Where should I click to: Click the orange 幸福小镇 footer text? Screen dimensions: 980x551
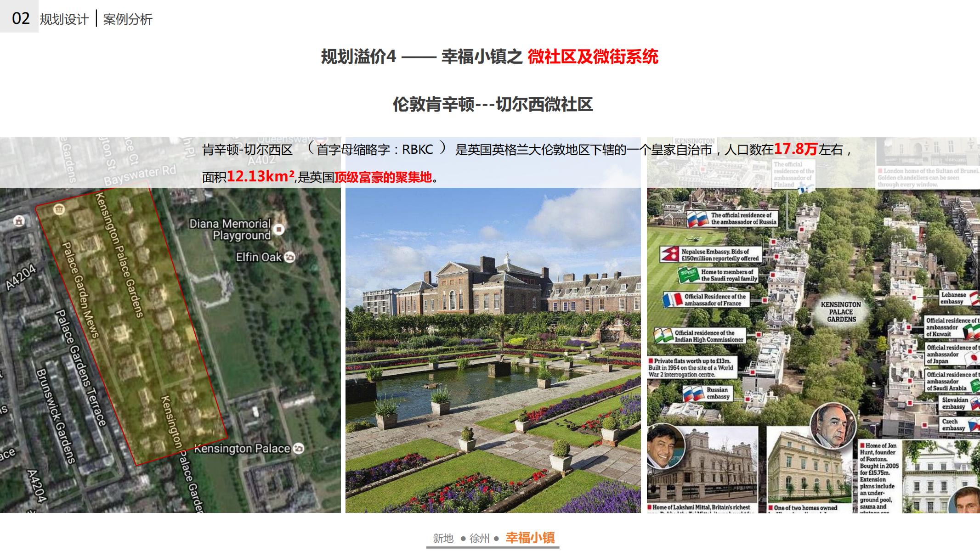pos(530,538)
